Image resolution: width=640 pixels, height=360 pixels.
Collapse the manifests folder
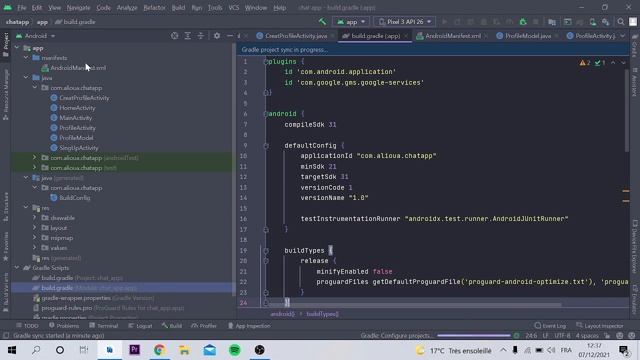tap(26, 58)
